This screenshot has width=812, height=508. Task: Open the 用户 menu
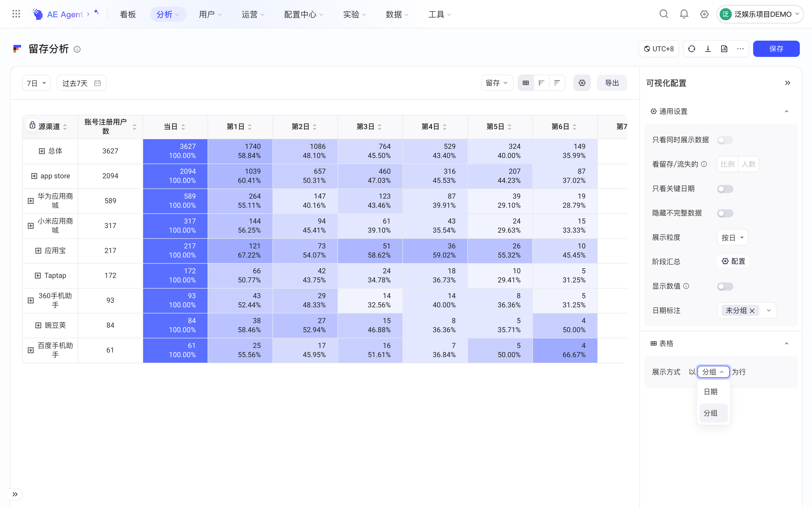(210, 14)
